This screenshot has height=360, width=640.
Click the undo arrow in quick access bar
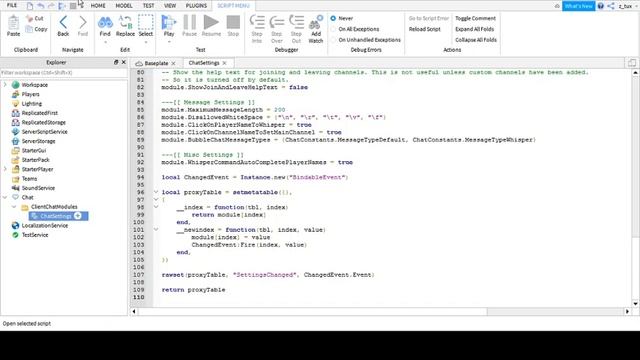pos(40,6)
